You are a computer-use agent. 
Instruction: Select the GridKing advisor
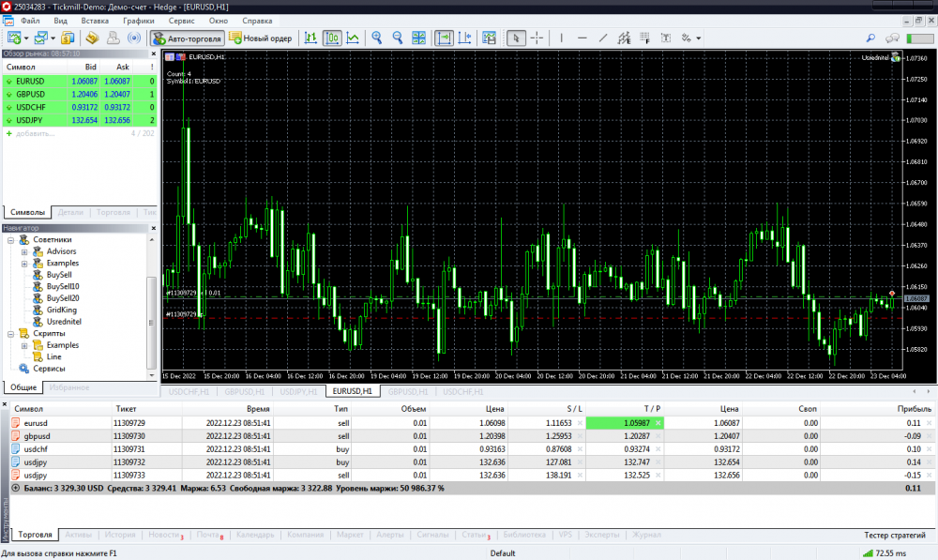[x=62, y=310]
